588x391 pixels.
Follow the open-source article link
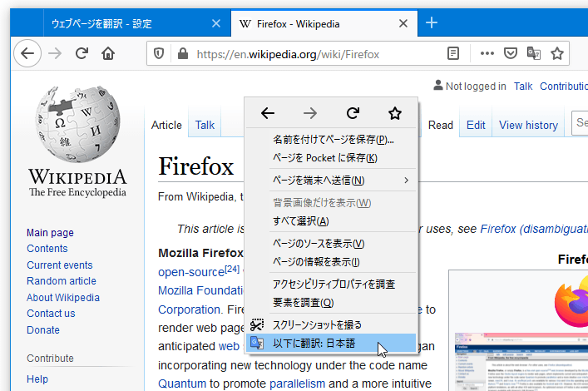[x=191, y=272]
